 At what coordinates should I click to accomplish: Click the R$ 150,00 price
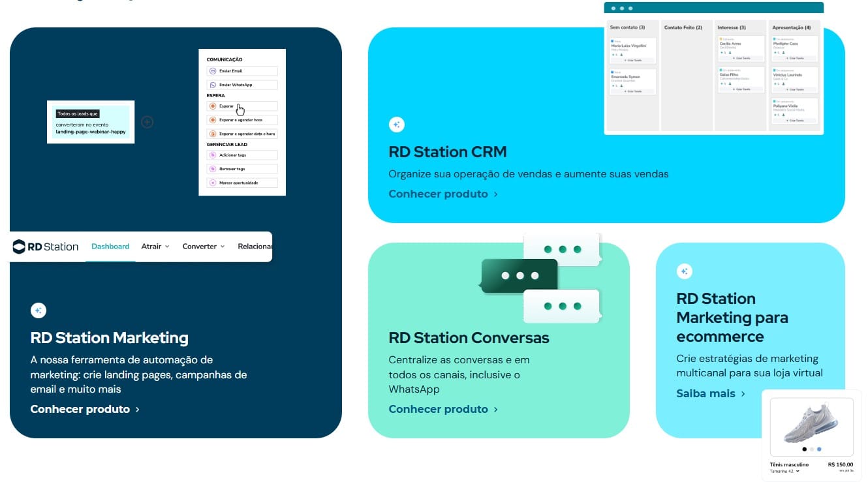841,465
